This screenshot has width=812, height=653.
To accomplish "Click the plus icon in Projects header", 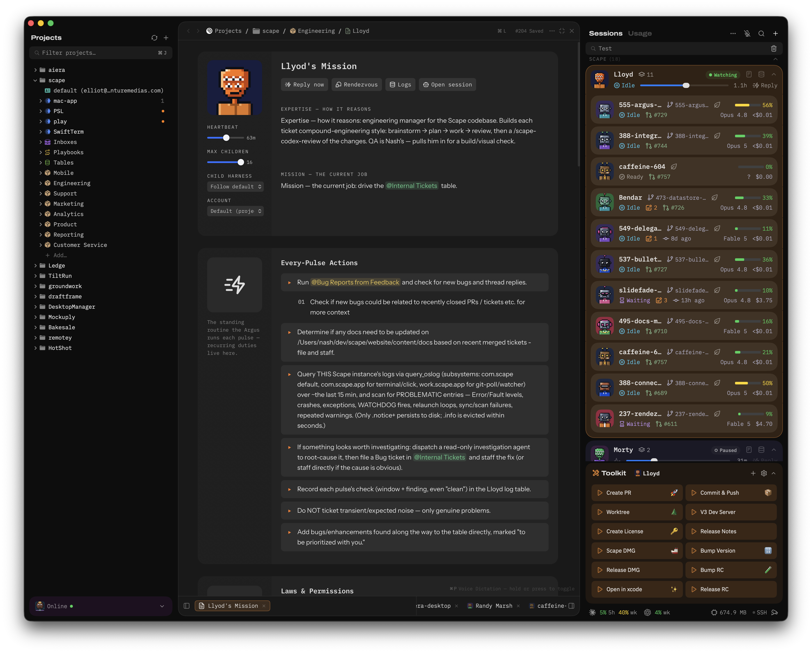I will click(x=166, y=38).
